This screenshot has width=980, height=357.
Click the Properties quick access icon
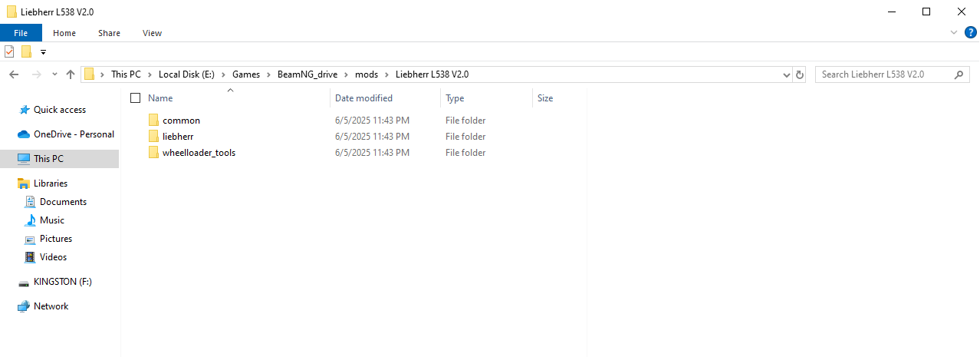point(10,52)
